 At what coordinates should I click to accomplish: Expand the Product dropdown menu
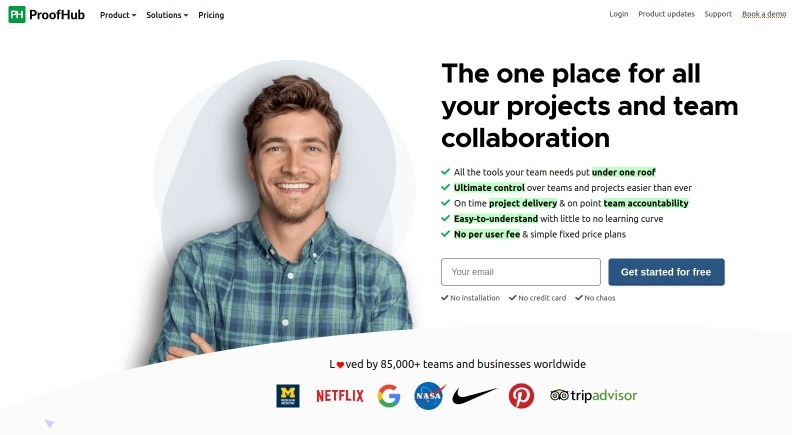[118, 15]
